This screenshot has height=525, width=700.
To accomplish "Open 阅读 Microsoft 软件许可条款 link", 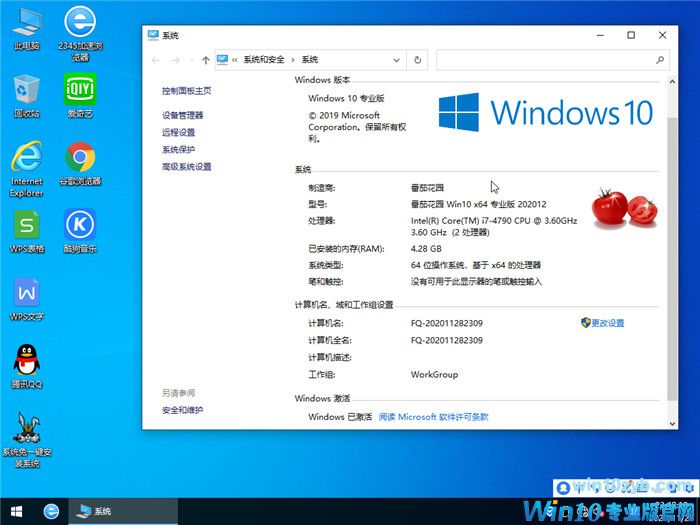I will 433,417.
